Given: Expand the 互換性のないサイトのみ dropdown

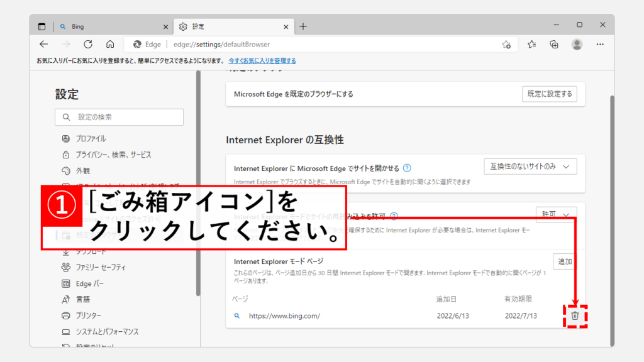Looking at the screenshot, I should coord(530,167).
